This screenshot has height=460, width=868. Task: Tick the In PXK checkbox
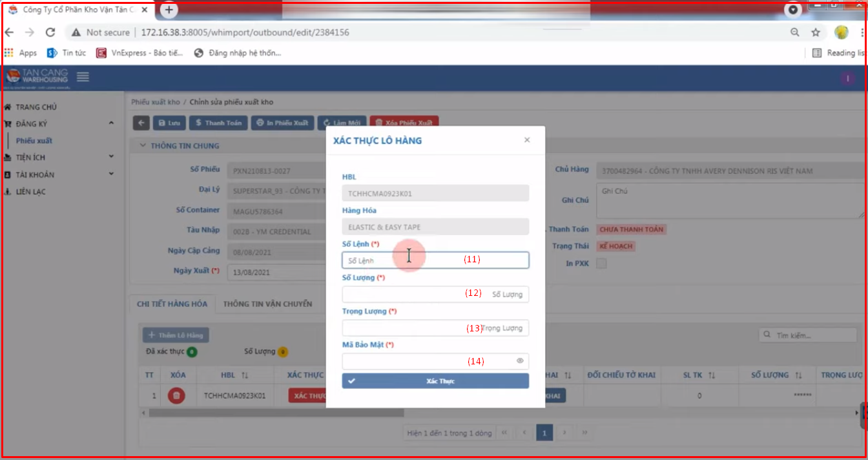click(x=601, y=264)
